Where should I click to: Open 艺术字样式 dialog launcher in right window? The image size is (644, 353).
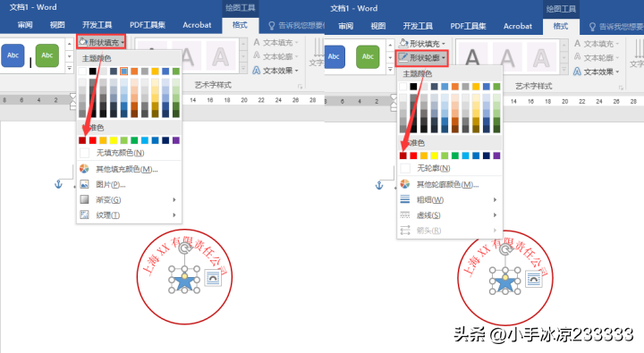click(621, 88)
